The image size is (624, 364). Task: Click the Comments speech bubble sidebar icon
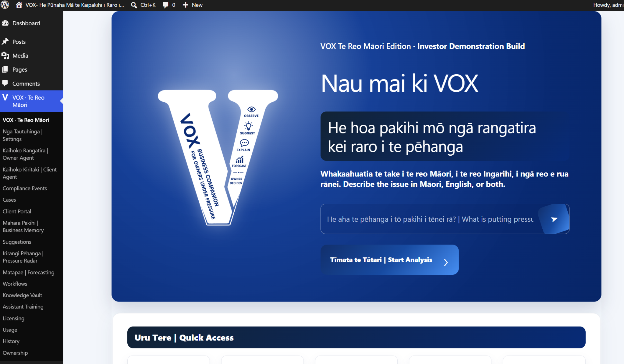(5, 83)
